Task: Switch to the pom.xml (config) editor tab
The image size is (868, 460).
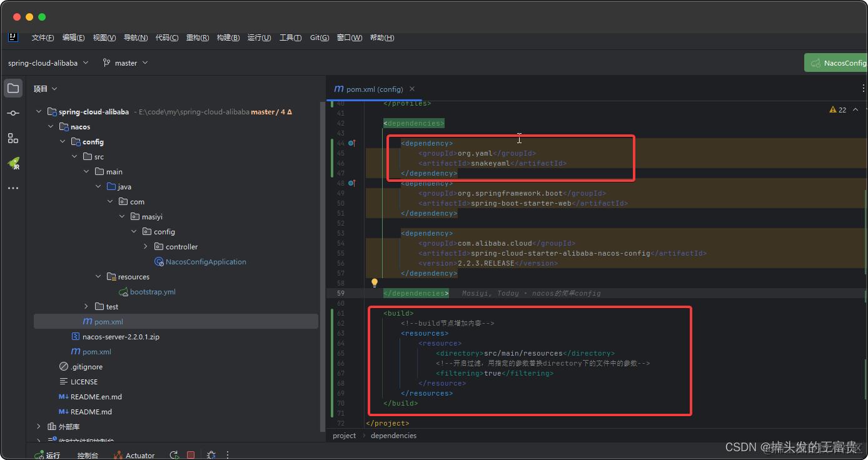Action: click(x=375, y=89)
